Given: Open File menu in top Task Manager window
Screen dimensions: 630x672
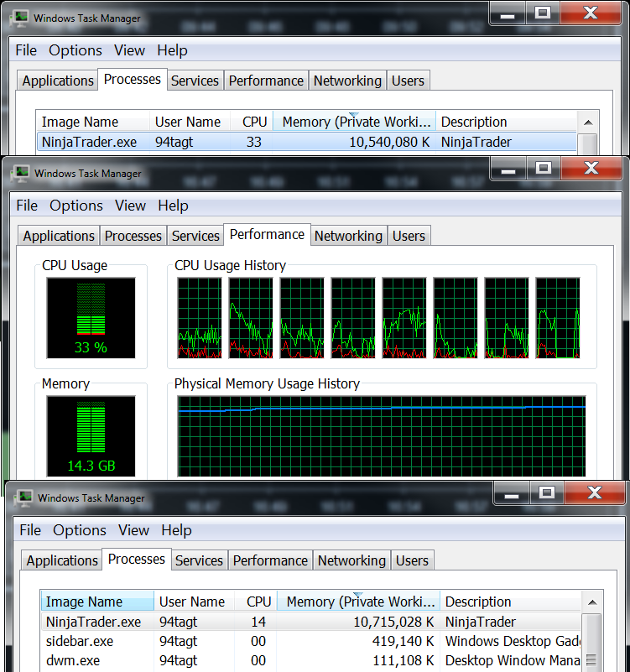Looking at the screenshot, I should click(x=26, y=50).
